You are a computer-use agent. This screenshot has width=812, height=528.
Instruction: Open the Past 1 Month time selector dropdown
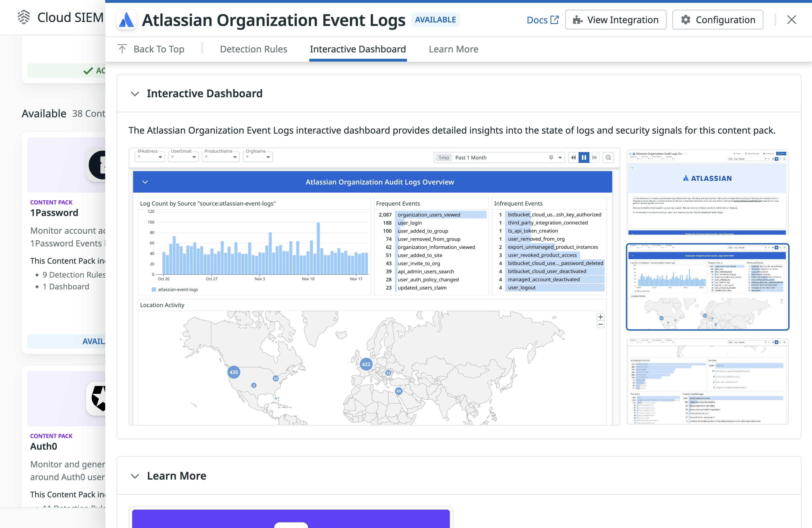tap(560, 157)
